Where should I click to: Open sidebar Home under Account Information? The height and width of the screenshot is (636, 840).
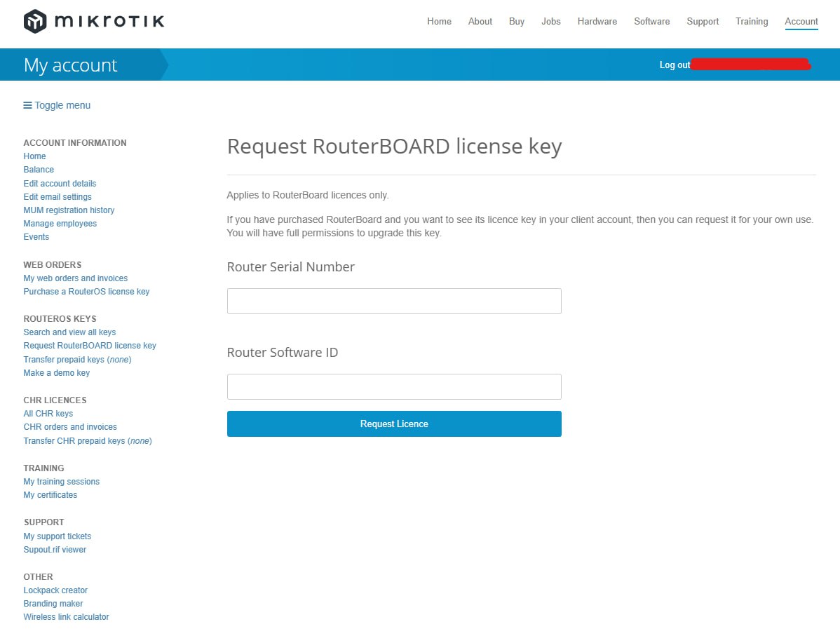point(34,156)
